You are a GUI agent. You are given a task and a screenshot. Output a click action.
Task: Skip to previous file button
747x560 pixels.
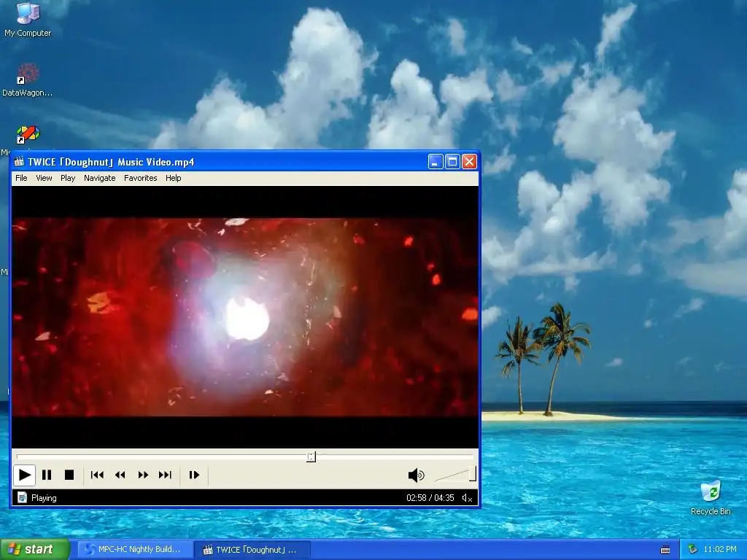[97, 475]
